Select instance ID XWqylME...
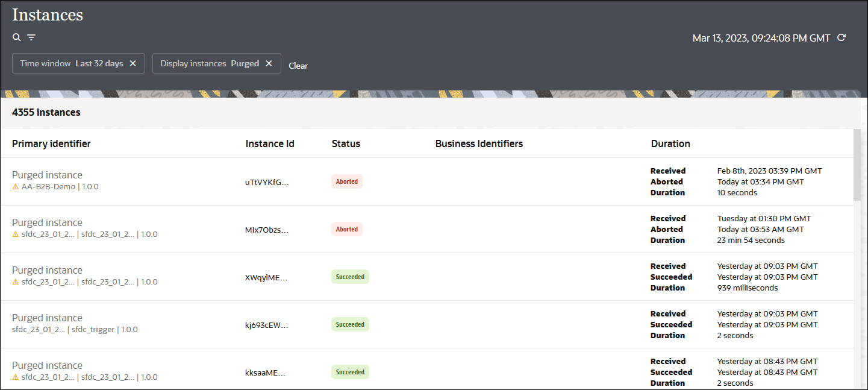Image resolution: width=868 pixels, height=390 pixels. pos(267,277)
